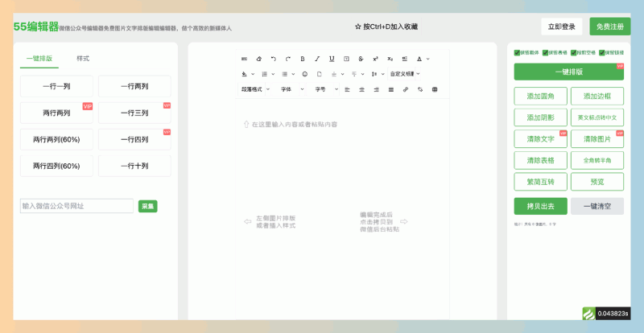Click the font color A icon
The height and width of the screenshot is (333, 644).
[x=419, y=60]
